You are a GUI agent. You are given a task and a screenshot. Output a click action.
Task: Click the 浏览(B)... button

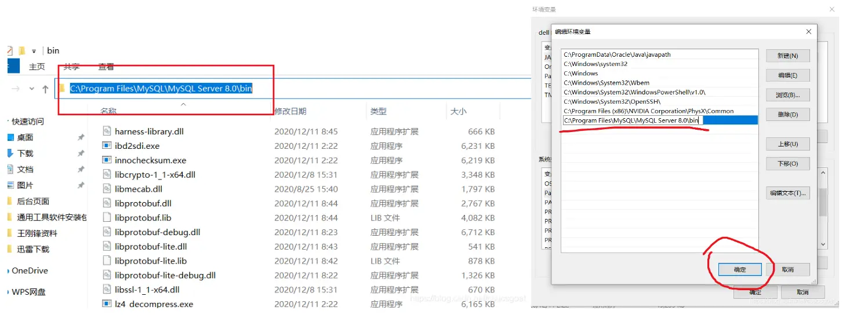[787, 95]
